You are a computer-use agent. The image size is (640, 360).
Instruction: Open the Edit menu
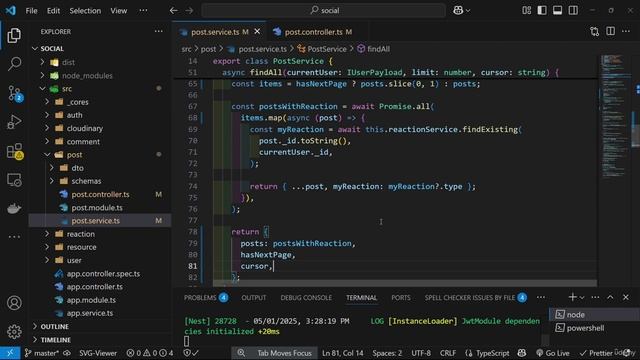pos(53,11)
